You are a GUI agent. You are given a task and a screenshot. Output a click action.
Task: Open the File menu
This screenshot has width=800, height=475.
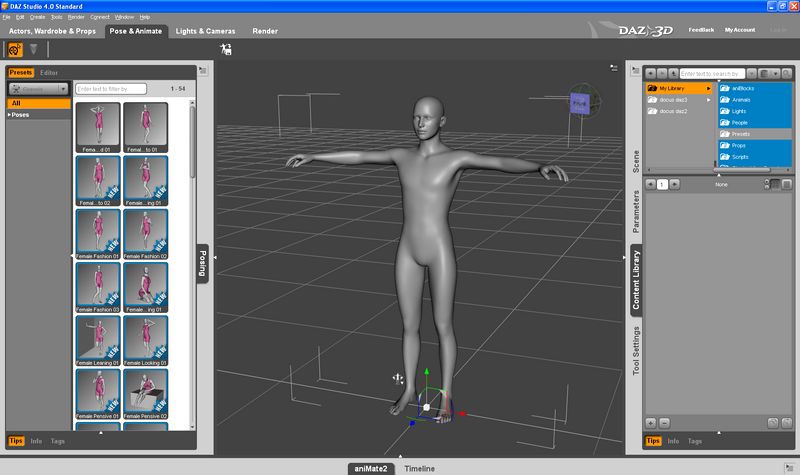pyautogui.click(x=6, y=17)
